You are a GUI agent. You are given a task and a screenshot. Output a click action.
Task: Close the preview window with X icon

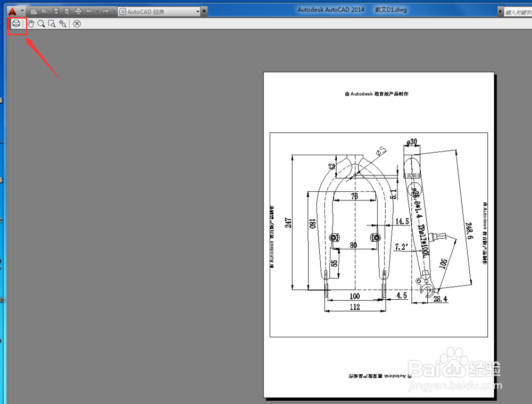[x=77, y=24]
